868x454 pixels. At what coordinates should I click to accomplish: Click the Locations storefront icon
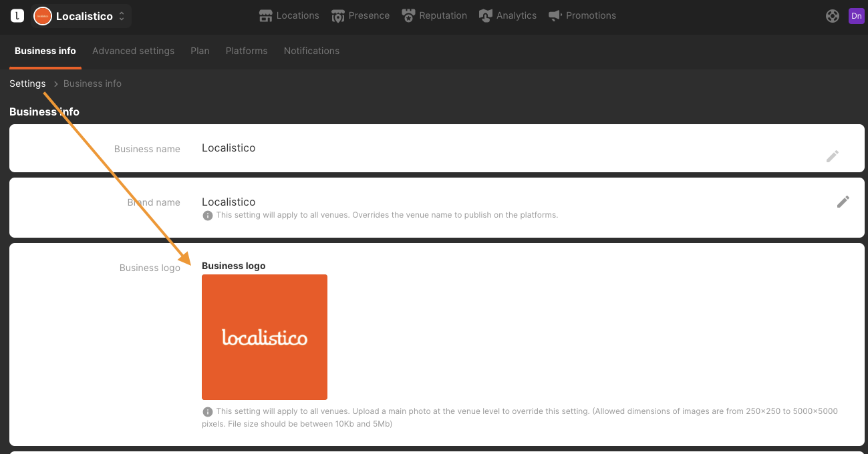click(266, 15)
